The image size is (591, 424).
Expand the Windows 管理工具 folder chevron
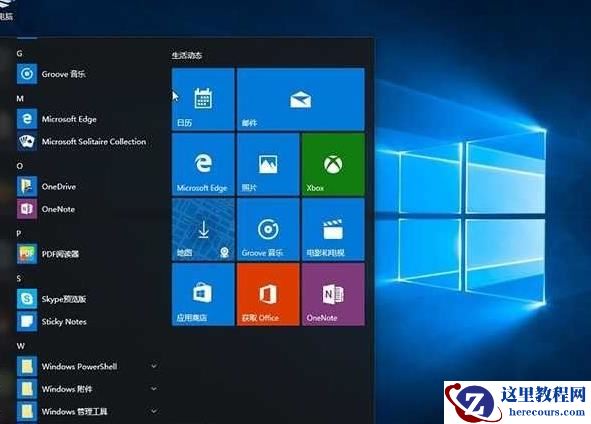[x=154, y=411]
